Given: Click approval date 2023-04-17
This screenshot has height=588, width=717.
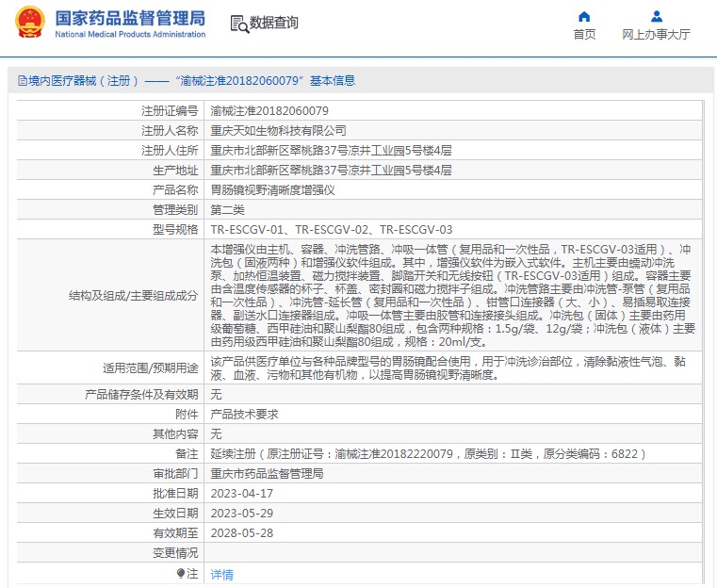Looking at the screenshot, I should [241, 494].
